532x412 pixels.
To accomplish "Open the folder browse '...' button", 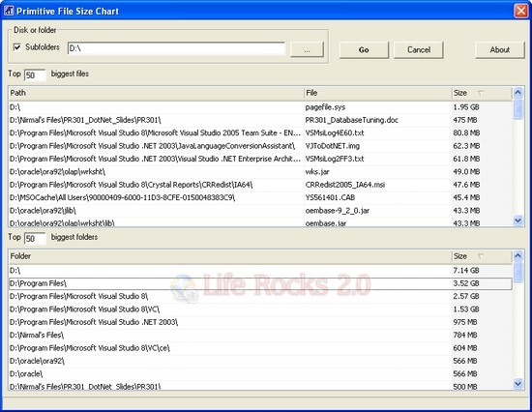I will click(x=307, y=50).
